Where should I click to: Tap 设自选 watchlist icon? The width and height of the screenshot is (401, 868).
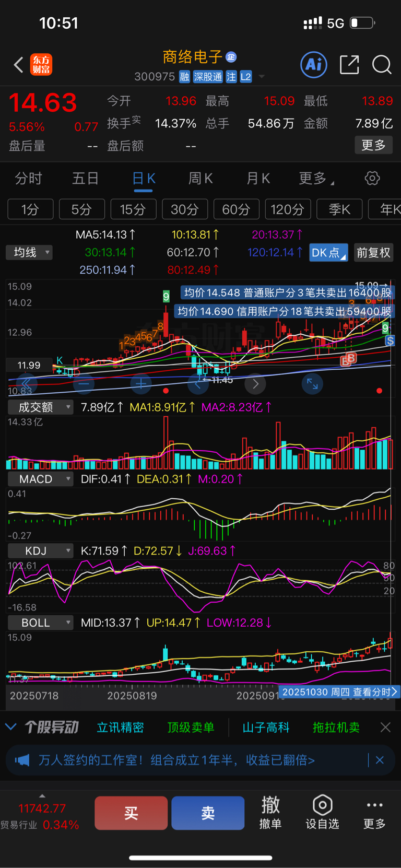point(322,812)
